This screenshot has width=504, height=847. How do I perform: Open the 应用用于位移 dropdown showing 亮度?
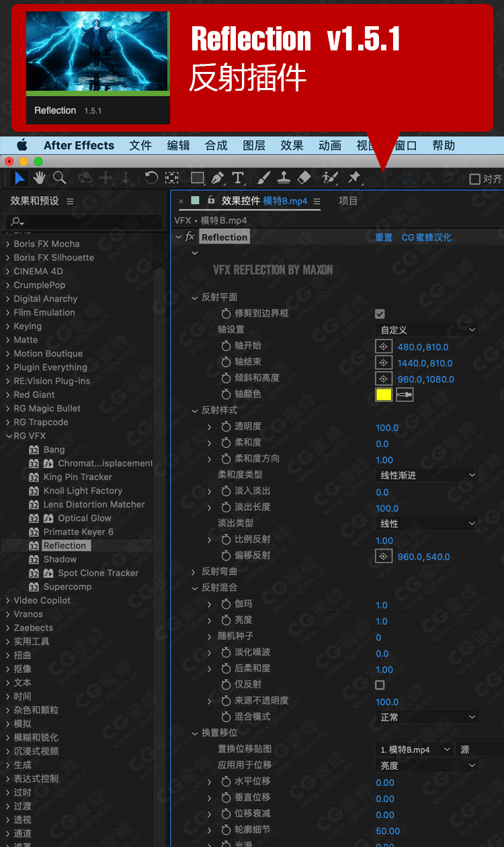427,766
